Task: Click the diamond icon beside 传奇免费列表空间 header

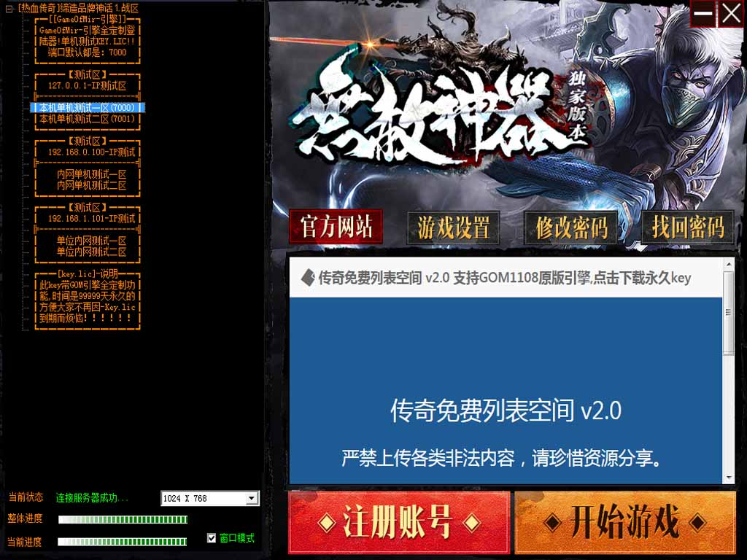Action: coord(309,278)
